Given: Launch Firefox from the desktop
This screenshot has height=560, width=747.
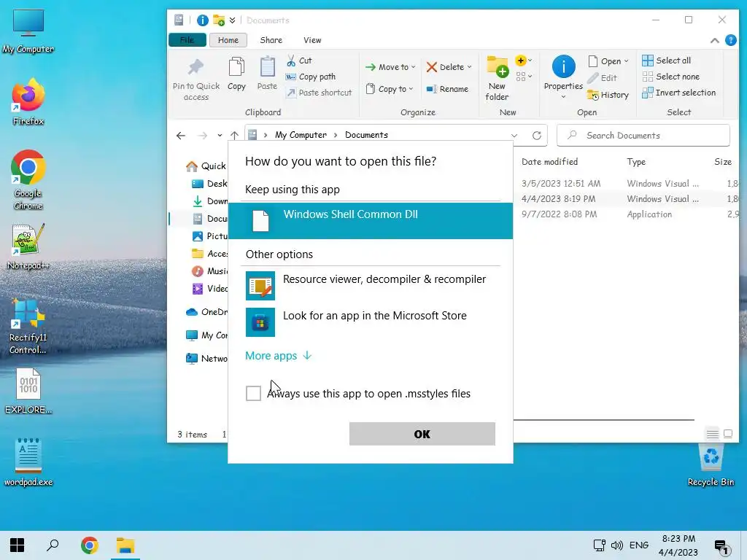Looking at the screenshot, I should coord(28,102).
